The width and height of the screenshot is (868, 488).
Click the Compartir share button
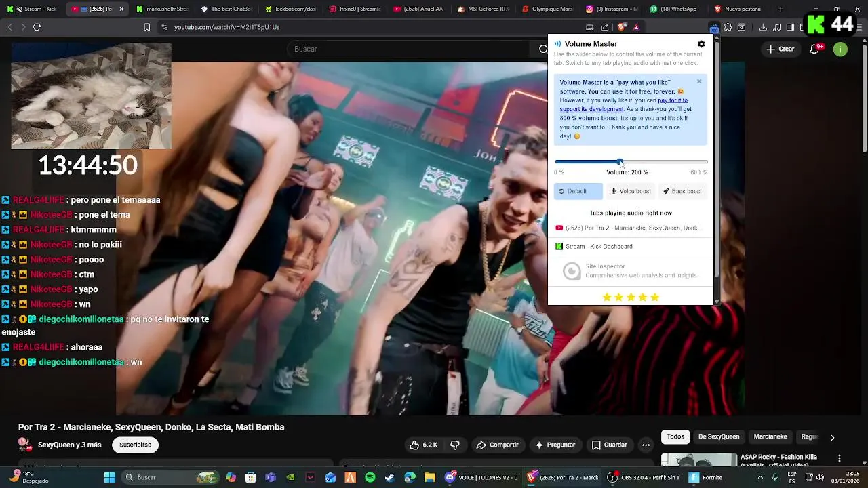click(x=497, y=445)
